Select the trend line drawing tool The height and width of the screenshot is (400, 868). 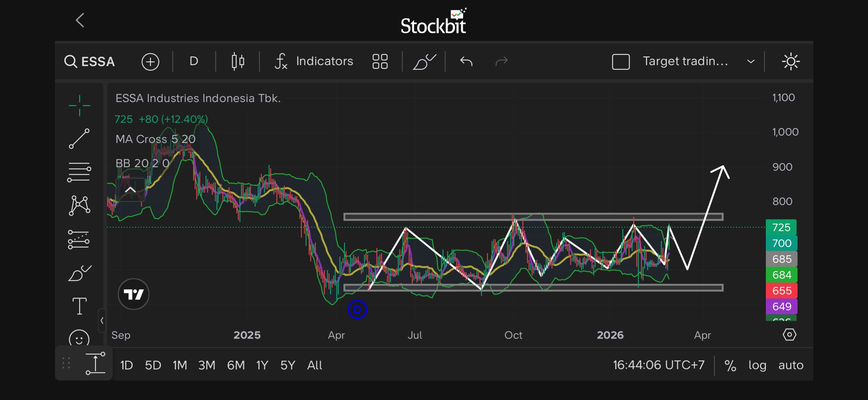pos(79,138)
